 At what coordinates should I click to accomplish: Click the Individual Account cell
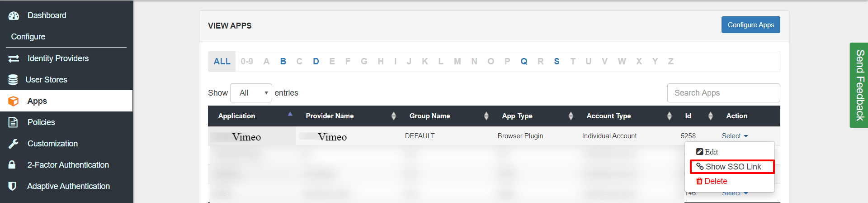click(x=609, y=136)
